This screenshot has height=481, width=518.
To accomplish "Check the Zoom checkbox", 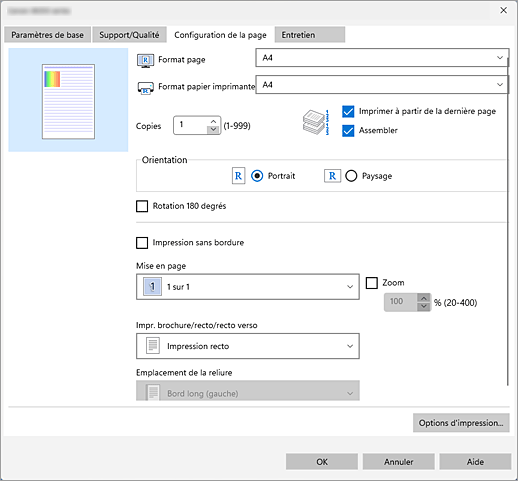I will [x=372, y=283].
